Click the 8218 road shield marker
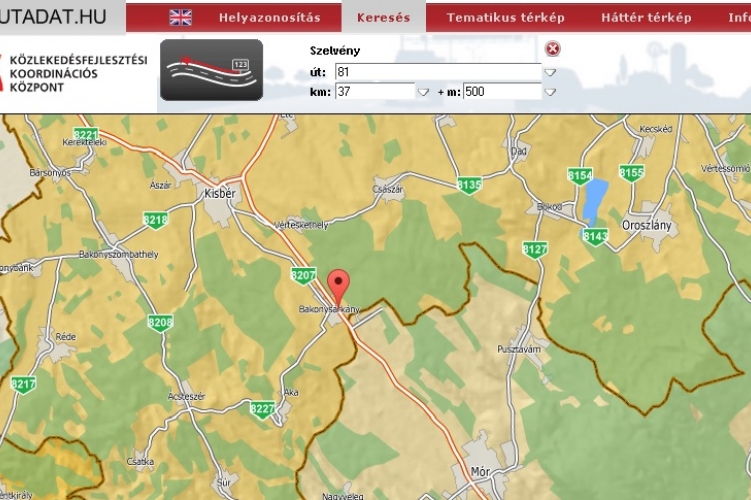This screenshot has height=500, width=751. (x=155, y=220)
